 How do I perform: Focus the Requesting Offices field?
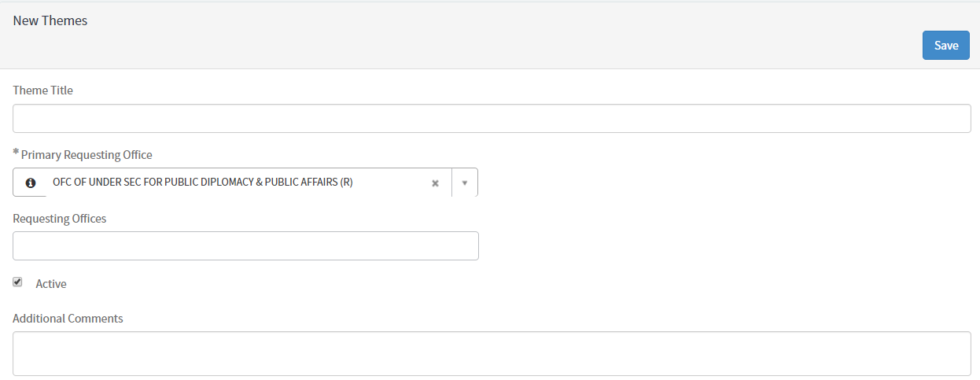[245, 246]
